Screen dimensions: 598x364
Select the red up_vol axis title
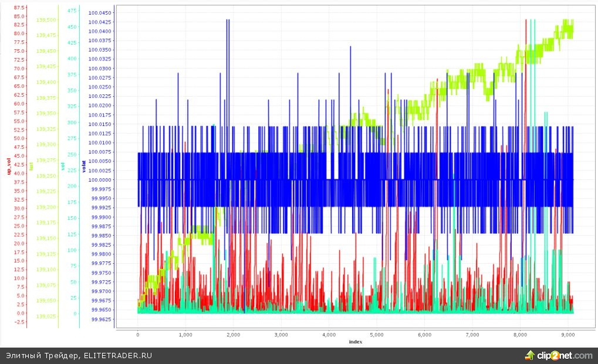coord(8,165)
